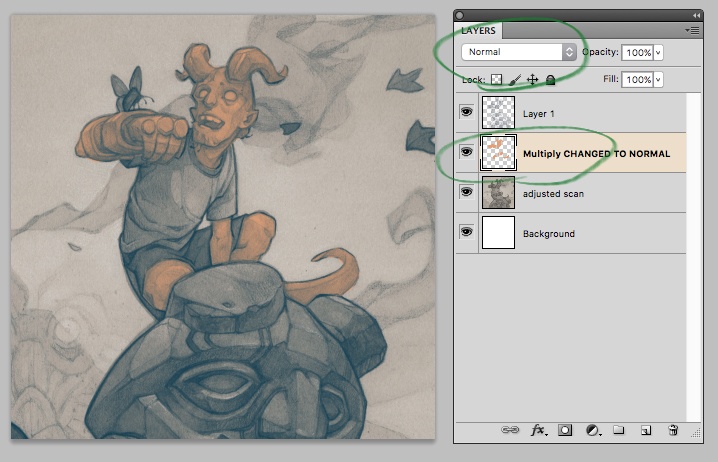Collapse panel with double-arrow icon
The width and height of the screenshot is (718, 462).
click(x=696, y=16)
